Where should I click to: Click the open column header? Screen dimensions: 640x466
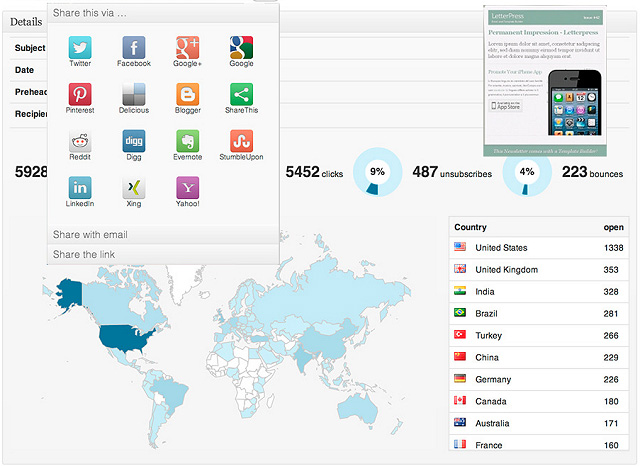(x=613, y=227)
